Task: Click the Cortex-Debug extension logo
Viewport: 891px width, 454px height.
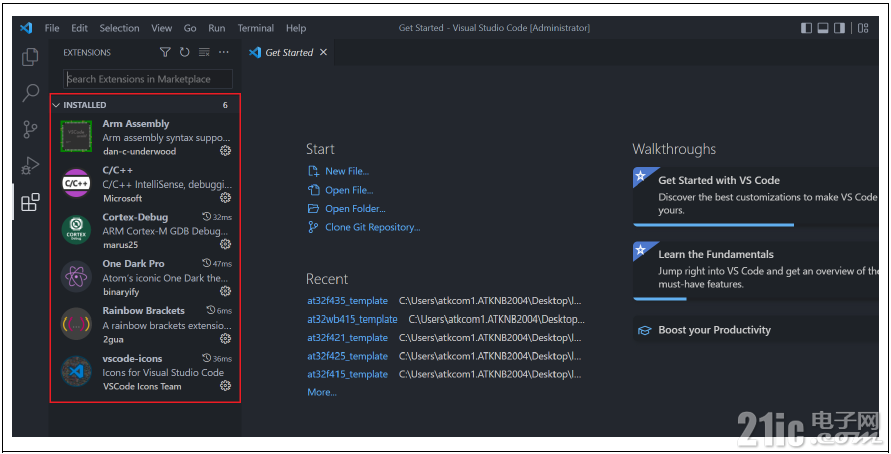Action: click(76, 230)
